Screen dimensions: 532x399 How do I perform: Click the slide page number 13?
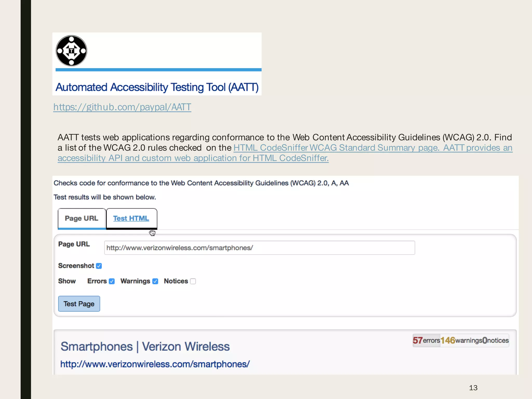473,388
